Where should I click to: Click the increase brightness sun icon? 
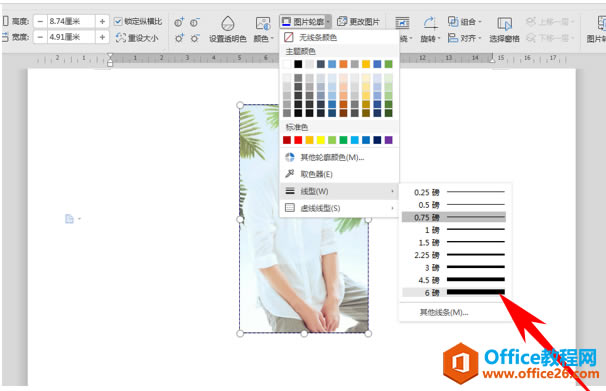(179, 38)
